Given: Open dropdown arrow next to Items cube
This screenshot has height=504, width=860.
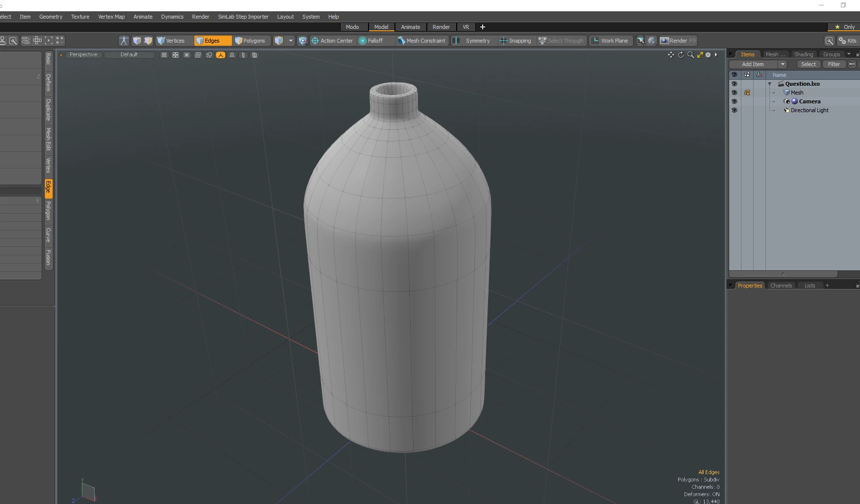Looking at the screenshot, I should 291,41.
